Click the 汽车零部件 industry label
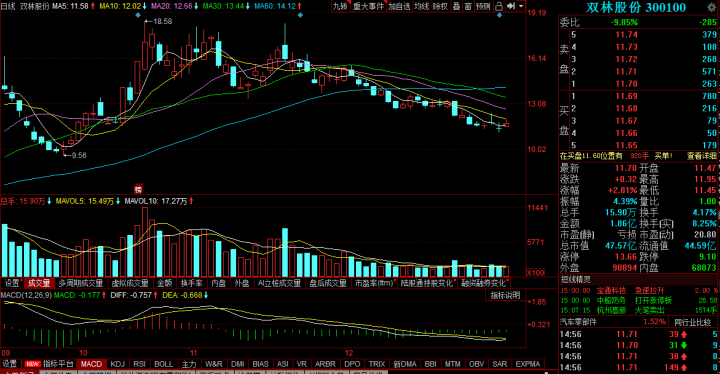This screenshot has height=374, width=720. coord(579,322)
